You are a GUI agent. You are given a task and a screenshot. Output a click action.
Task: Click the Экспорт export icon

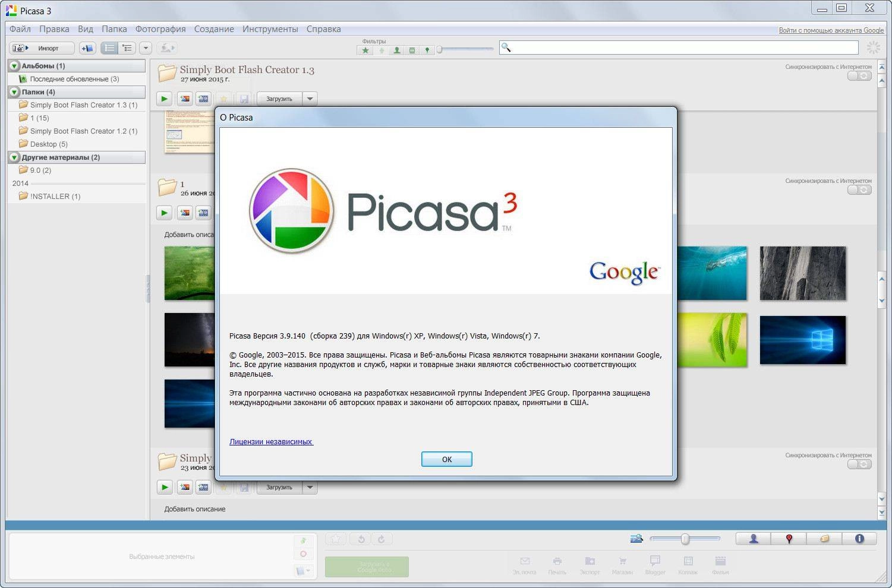(590, 565)
